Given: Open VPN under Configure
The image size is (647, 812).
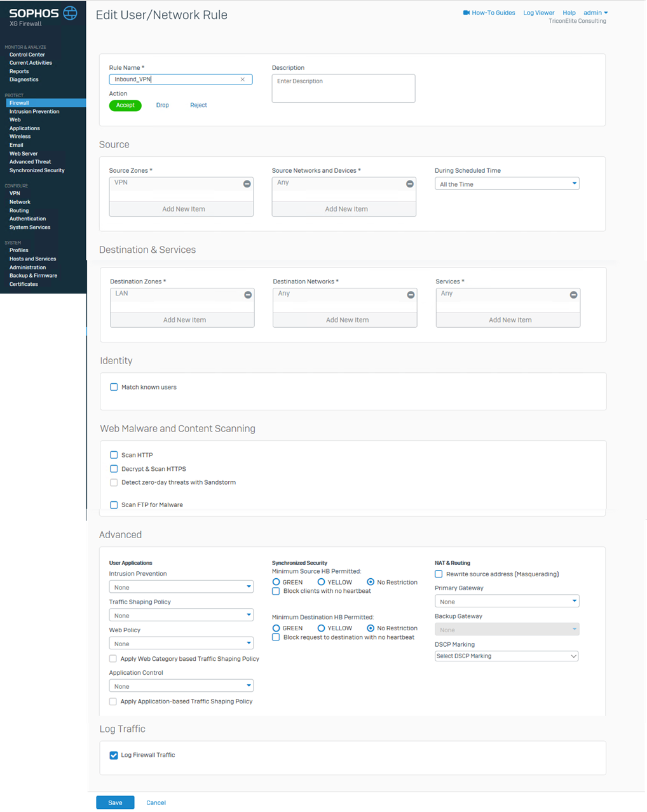Looking at the screenshot, I should 15,193.
